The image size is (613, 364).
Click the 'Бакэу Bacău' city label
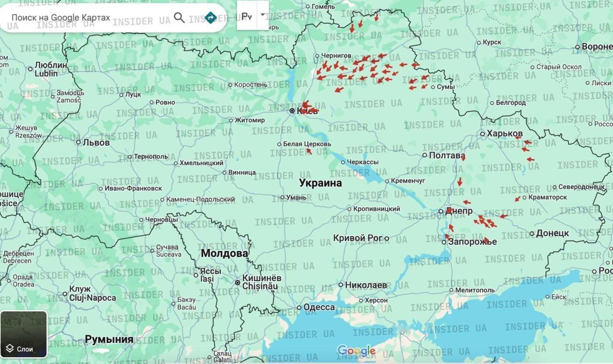tap(186, 303)
